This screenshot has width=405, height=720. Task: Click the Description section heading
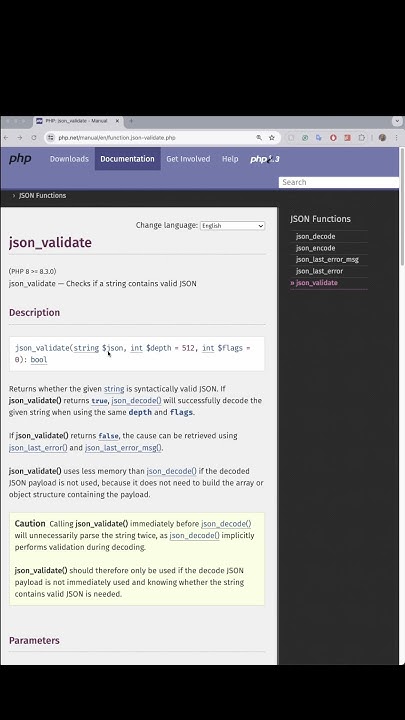point(34,313)
